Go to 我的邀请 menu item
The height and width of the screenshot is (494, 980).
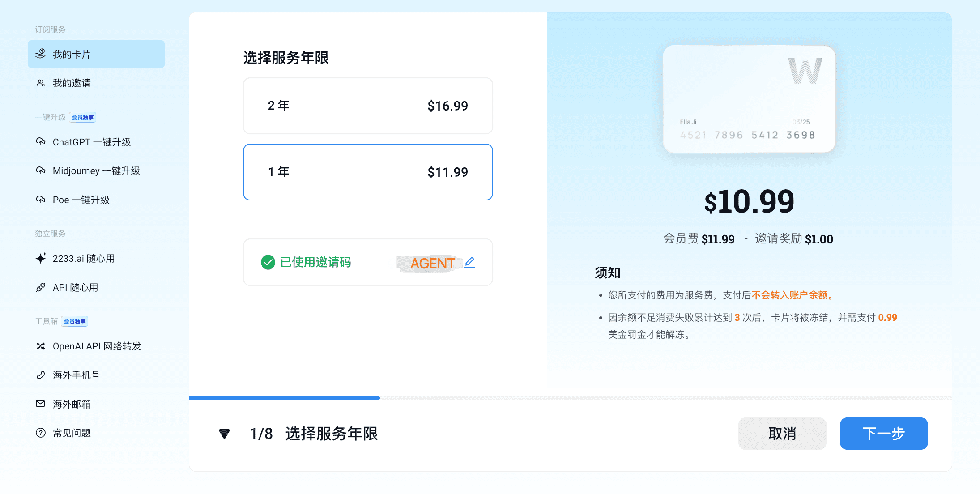click(x=96, y=83)
